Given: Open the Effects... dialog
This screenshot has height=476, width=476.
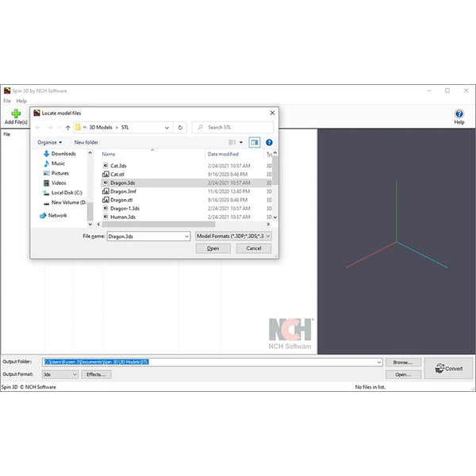Looking at the screenshot, I should point(96,374).
